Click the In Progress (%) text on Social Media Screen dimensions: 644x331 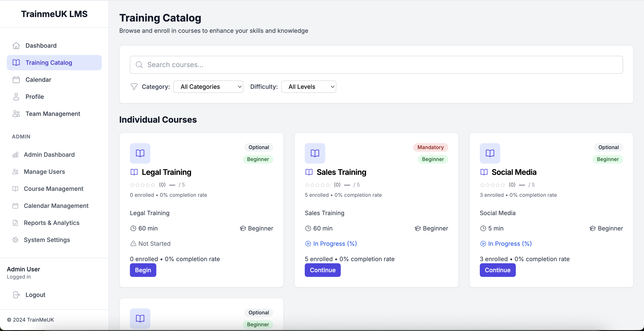[x=510, y=243]
